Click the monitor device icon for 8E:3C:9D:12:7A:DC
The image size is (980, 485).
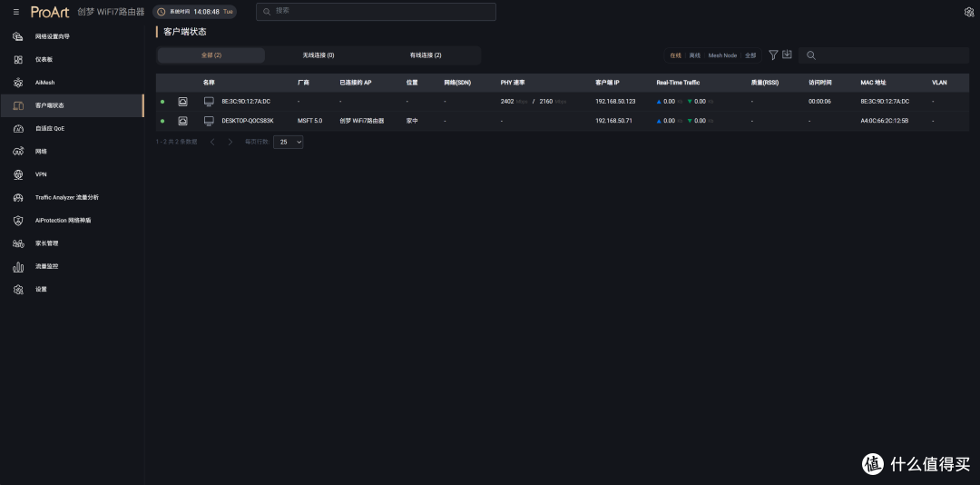tap(209, 102)
